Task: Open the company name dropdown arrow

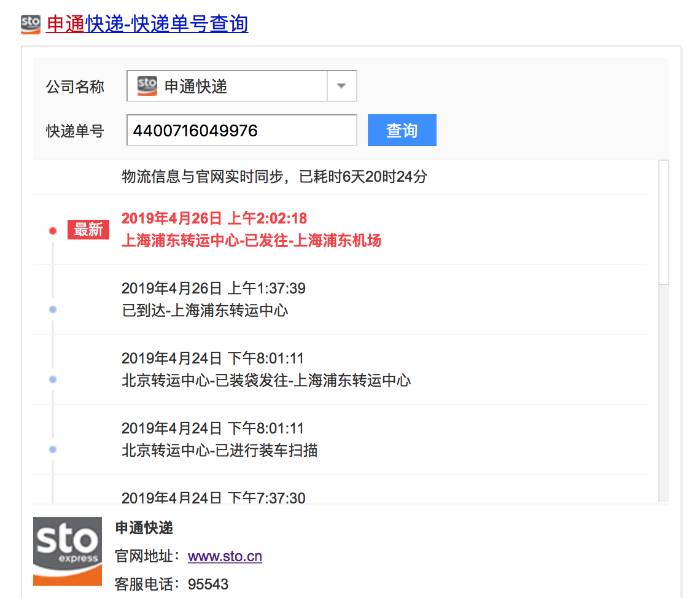Action: pos(341,86)
